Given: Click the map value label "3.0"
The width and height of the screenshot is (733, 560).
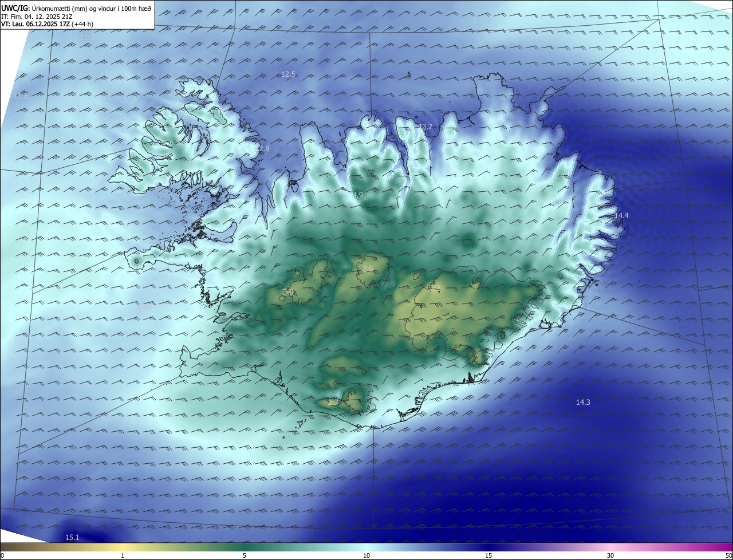Looking at the screenshot, I should [289, 293].
